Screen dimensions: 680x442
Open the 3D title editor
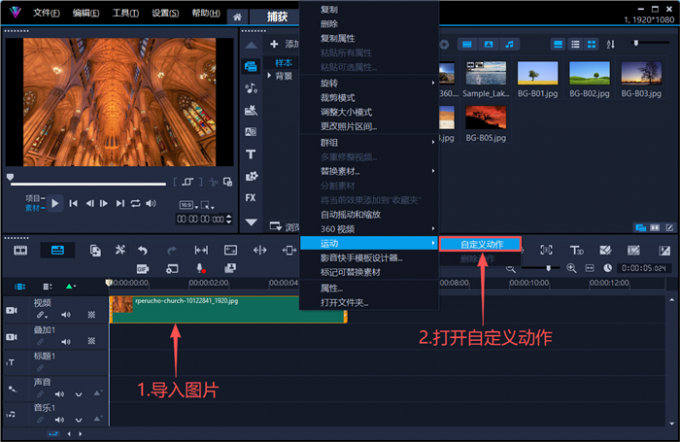(576, 250)
